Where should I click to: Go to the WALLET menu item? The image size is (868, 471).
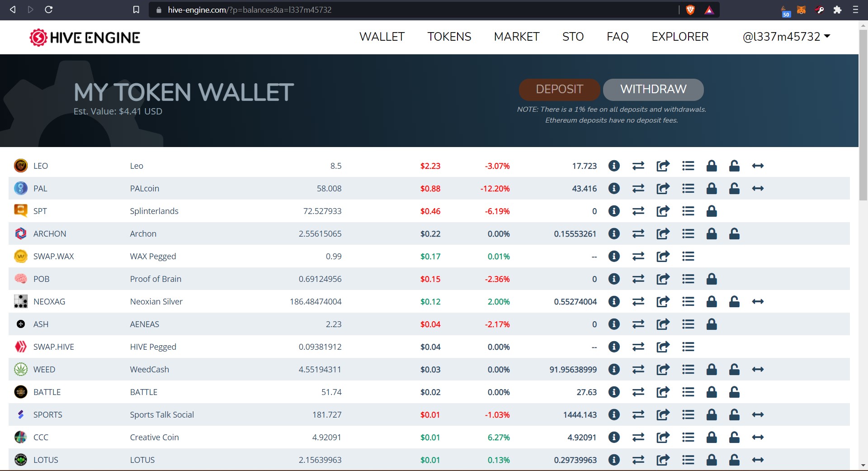tap(382, 37)
